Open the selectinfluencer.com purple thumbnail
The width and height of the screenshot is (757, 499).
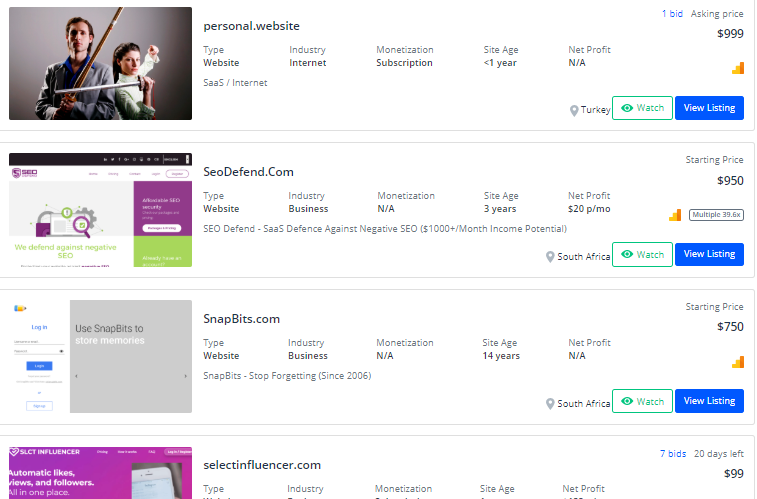pyautogui.click(x=100, y=473)
